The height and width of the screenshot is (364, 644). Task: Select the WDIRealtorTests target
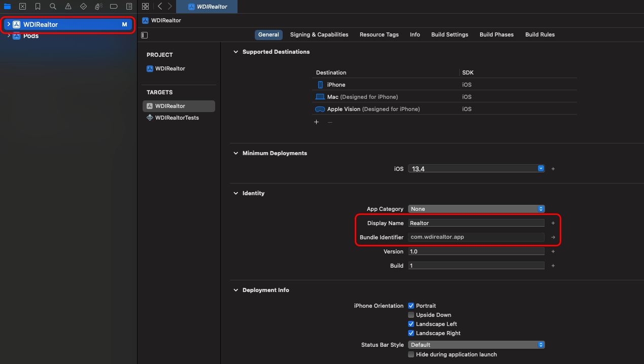(x=177, y=118)
